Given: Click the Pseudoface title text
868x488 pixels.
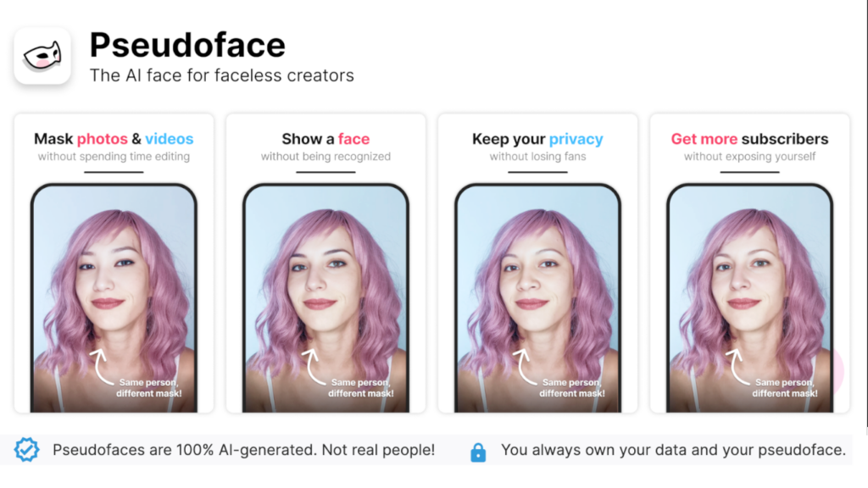Looking at the screenshot, I should click(187, 45).
